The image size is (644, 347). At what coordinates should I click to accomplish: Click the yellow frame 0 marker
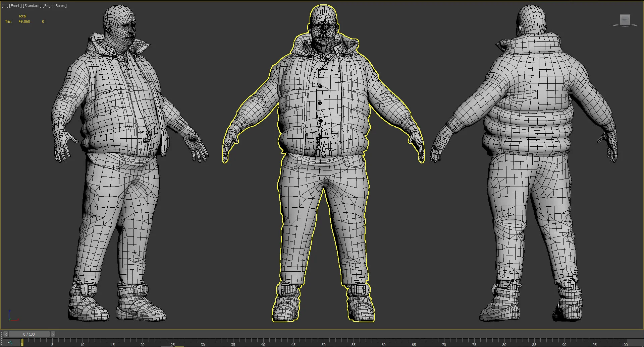point(22,342)
